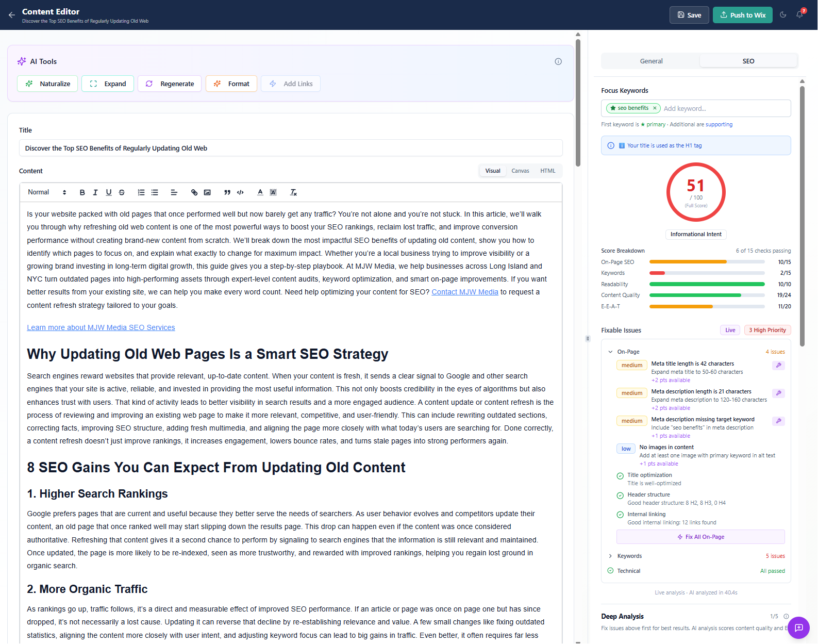The width and height of the screenshot is (818, 644).
Task: Apply bold formatting
Action: pyautogui.click(x=82, y=192)
